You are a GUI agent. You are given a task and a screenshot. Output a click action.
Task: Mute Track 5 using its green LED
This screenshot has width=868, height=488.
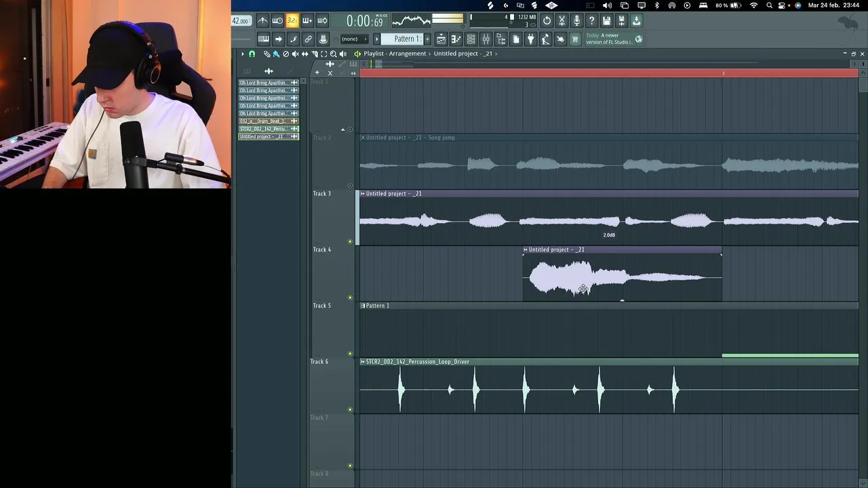(350, 354)
